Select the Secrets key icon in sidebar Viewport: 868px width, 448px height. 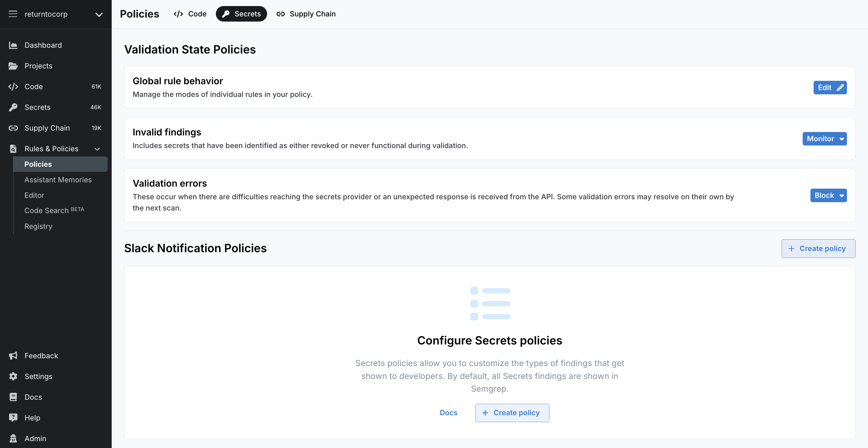[x=13, y=107]
